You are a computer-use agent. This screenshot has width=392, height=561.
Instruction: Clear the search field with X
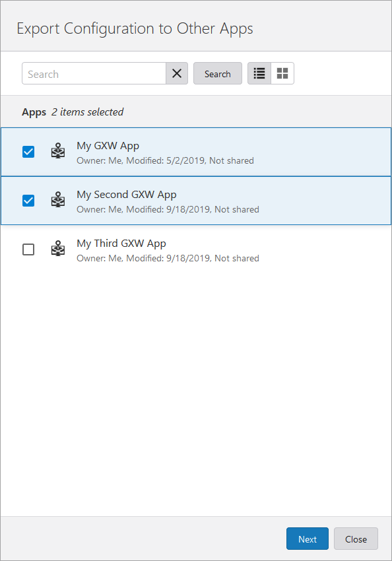pyautogui.click(x=176, y=73)
